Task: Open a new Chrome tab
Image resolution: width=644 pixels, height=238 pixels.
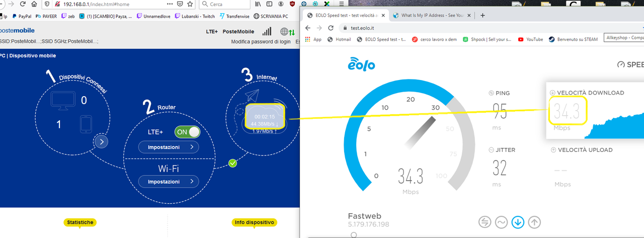Action: coord(482,15)
